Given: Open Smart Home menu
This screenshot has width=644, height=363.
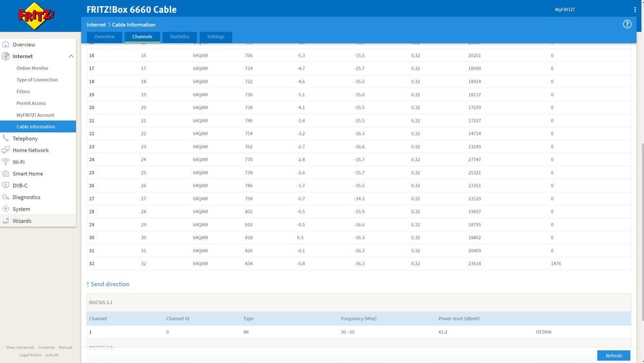Looking at the screenshot, I should point(28,173).
